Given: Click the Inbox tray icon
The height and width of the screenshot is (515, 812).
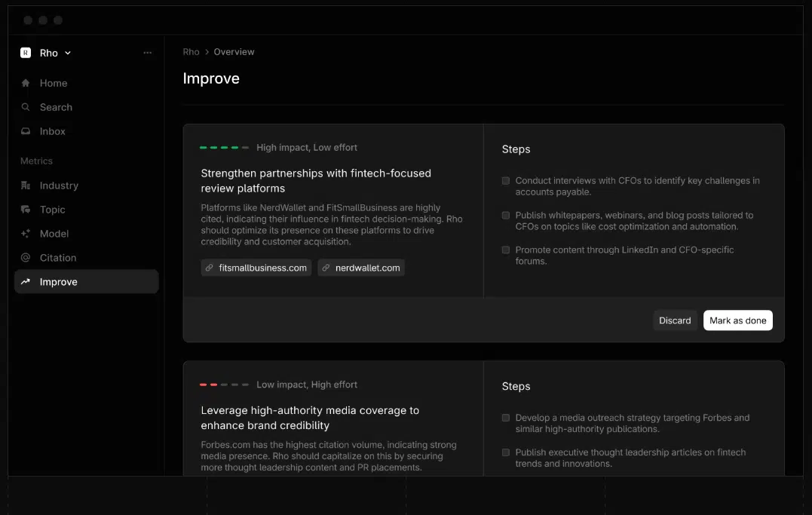Looking at the screenshot, I should point(26,132).
